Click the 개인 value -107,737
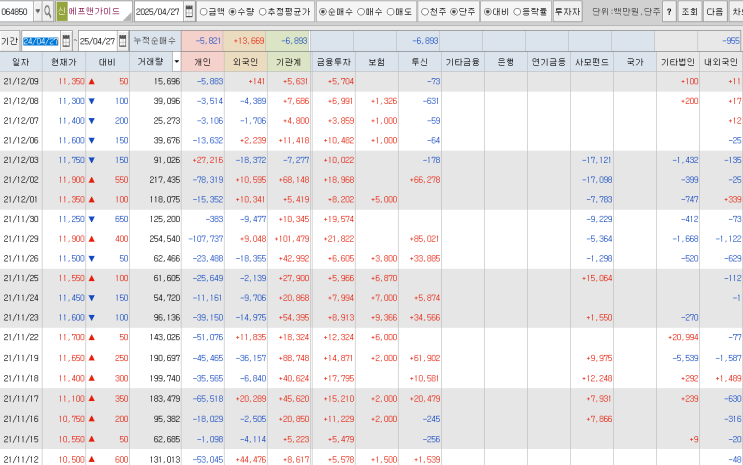This screenshot has width=743, height=465. (206, 239)
